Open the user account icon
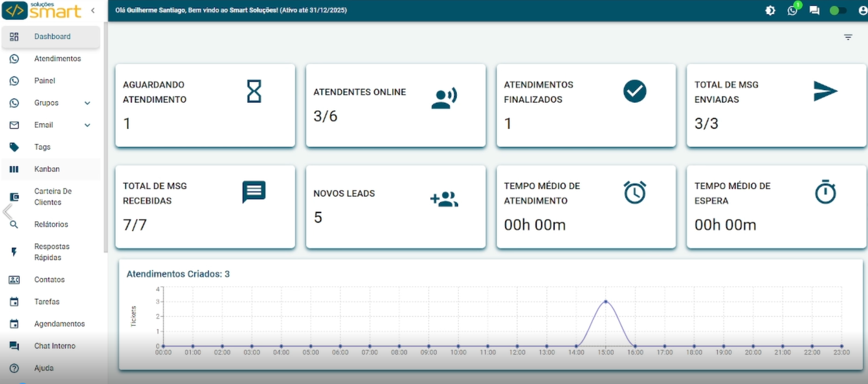This screenshot has height=384, width=868. tap(862, 10)
